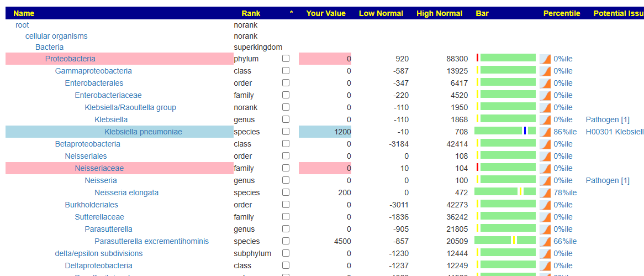Open percentile chart icon for Proteobacteria

click(x=545, y=59)
